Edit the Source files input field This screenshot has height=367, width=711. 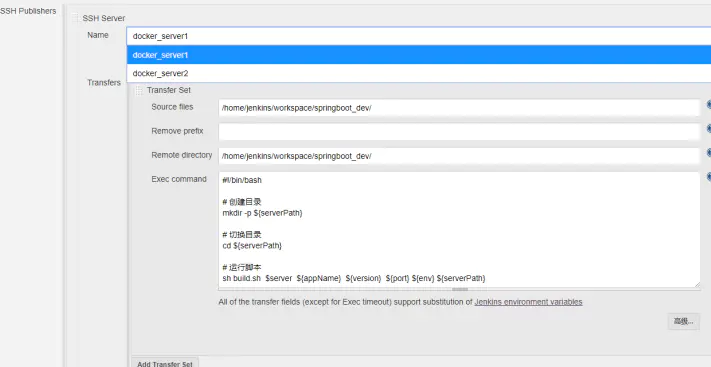(459, 108)
